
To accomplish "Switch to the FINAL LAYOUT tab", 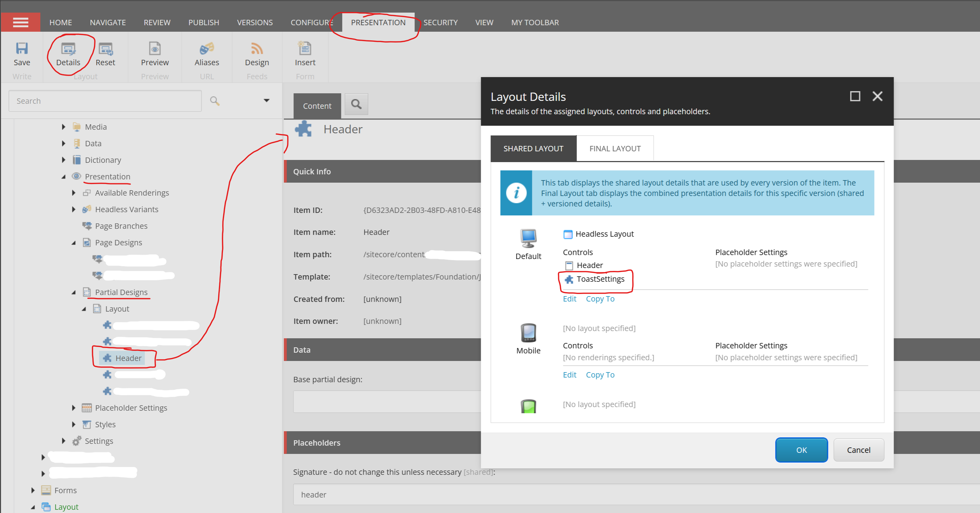I will point(615,148).
